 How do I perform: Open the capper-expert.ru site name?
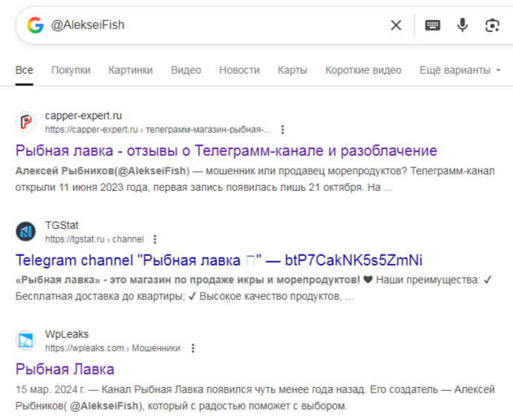click(84, 116)
